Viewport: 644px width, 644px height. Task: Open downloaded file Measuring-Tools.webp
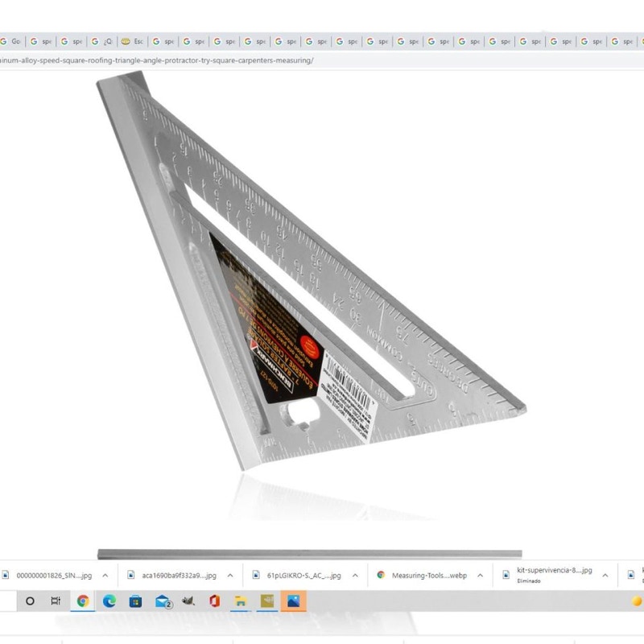428,576
